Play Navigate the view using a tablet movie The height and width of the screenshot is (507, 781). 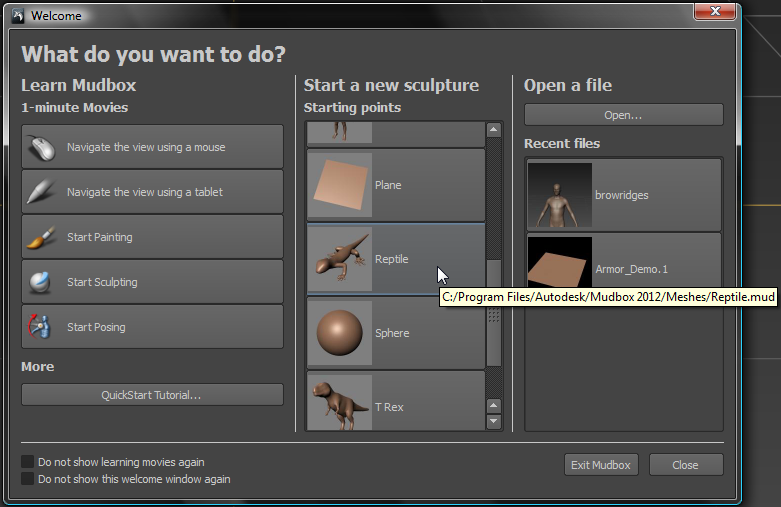click(152, 192)
